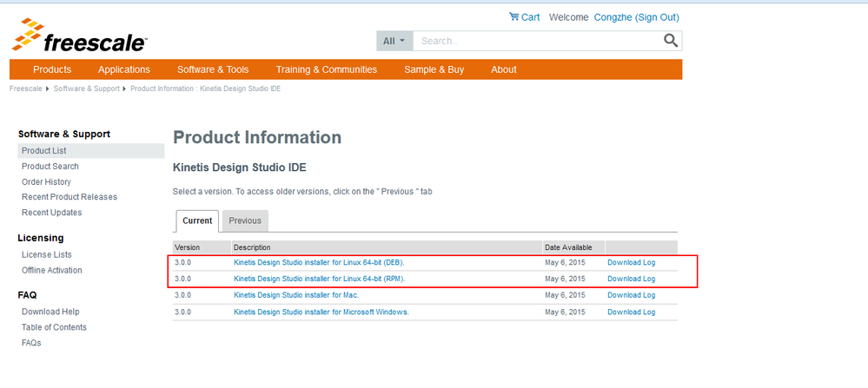Click the Licensing sidebar heading

click(41, 238)
